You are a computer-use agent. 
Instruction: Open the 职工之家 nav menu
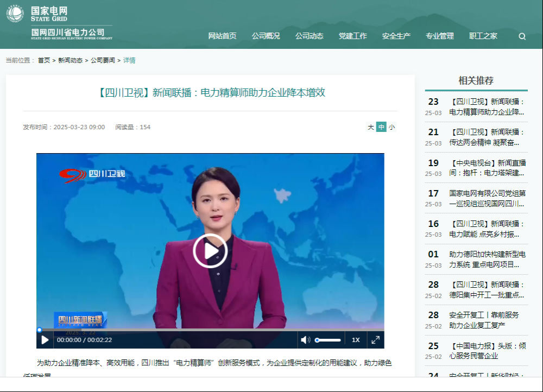click(x=483, y=36)
